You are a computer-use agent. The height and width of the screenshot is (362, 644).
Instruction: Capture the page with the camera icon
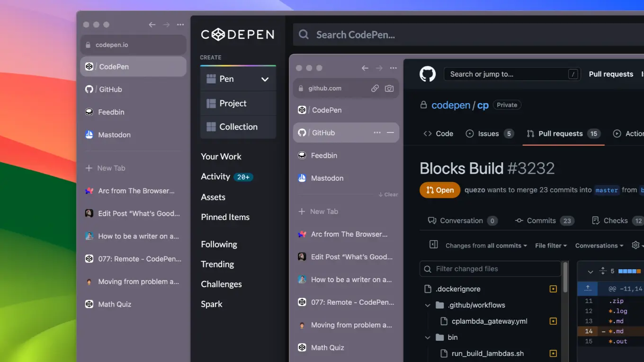[389, 88]
